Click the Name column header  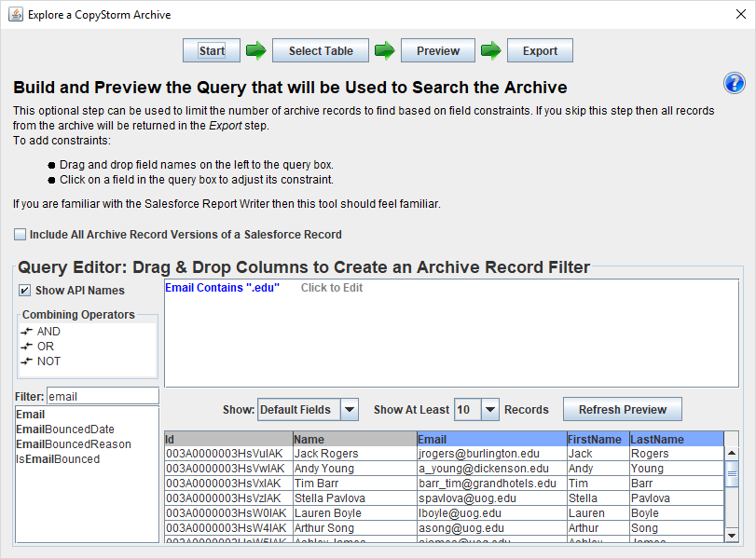355,439
